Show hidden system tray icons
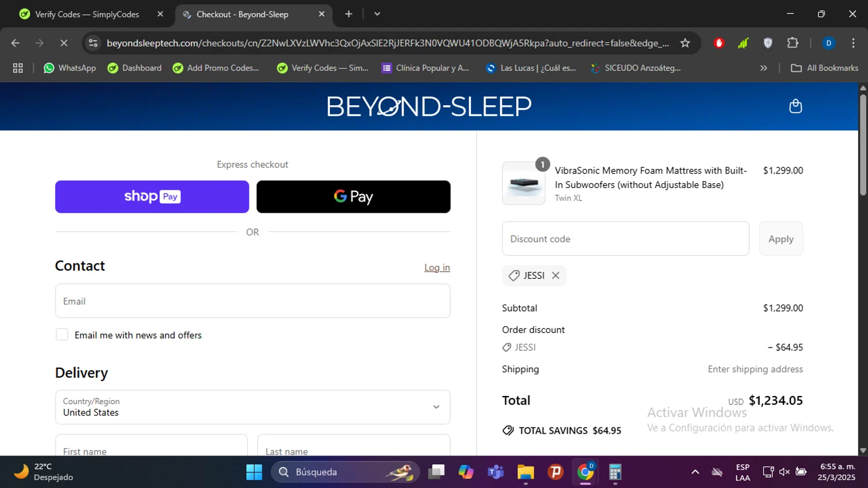The image size is (868, 488). coord(695,472)
